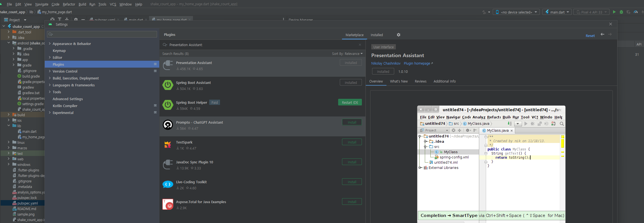Click the Live-Coding Toolkit plugin icon
The width and height of the screenshot is (644, 223).
click(x=168, y=184)
